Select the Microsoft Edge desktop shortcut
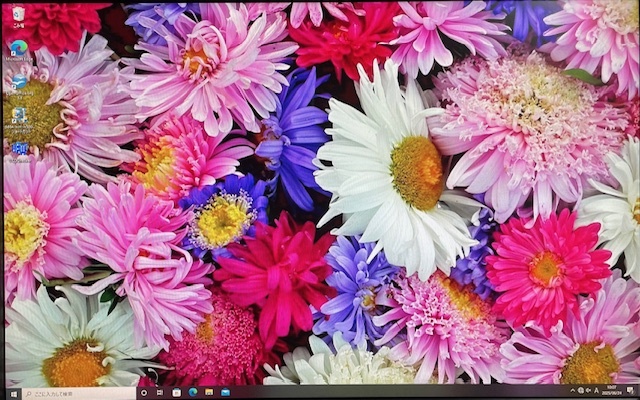The height and width of the screenshot is (400, 640). click(19, 51)
